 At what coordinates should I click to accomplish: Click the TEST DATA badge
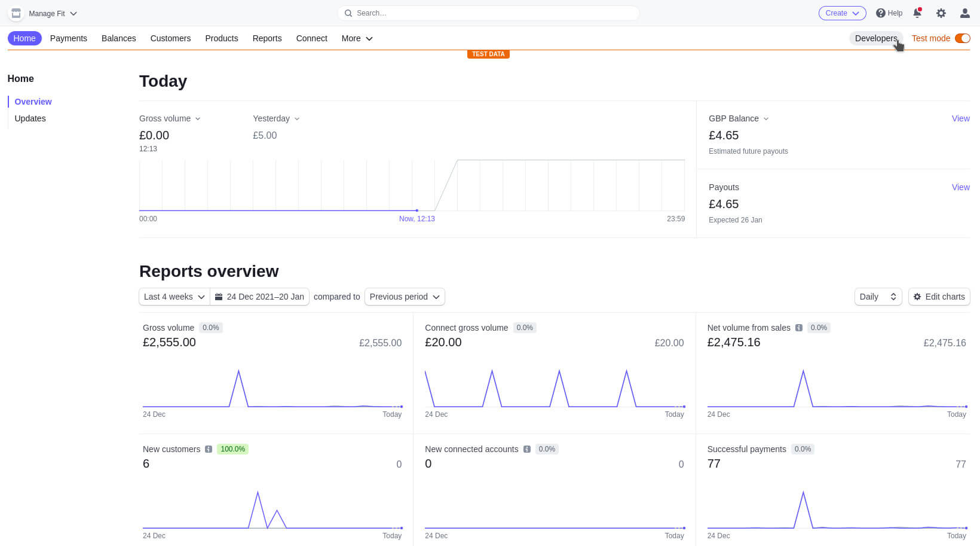tap(488, 54)
